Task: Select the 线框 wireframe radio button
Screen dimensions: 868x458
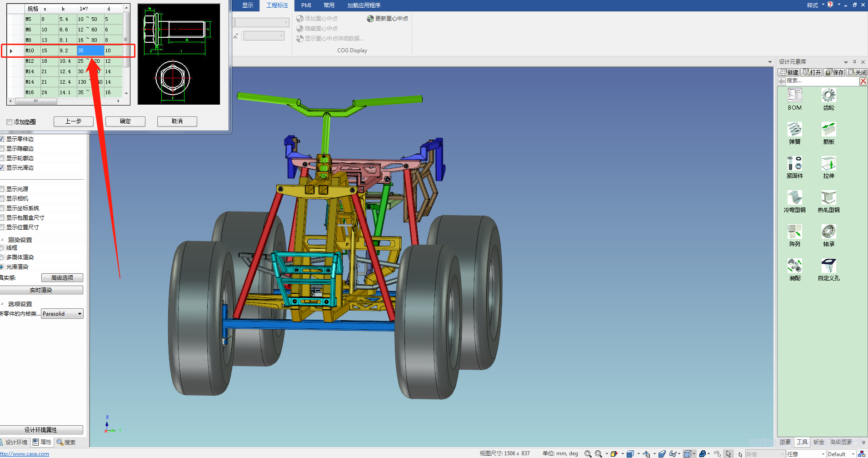Action: (2, 248)
